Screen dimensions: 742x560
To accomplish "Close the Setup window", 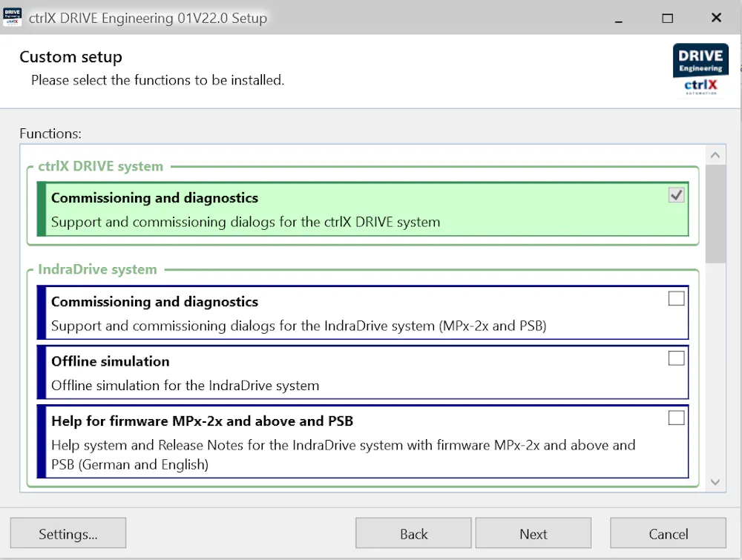I will tap(716, 18).
